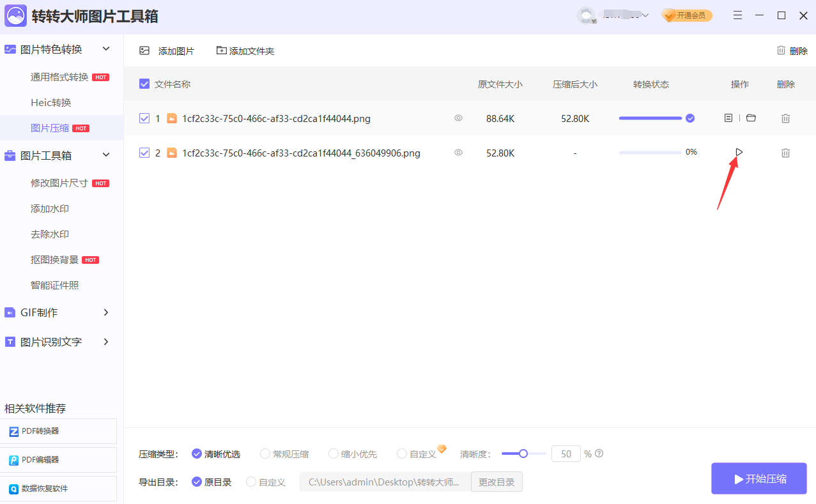Click file name ending in 636049906.png
816x504 pixels.
coord(301,153)
